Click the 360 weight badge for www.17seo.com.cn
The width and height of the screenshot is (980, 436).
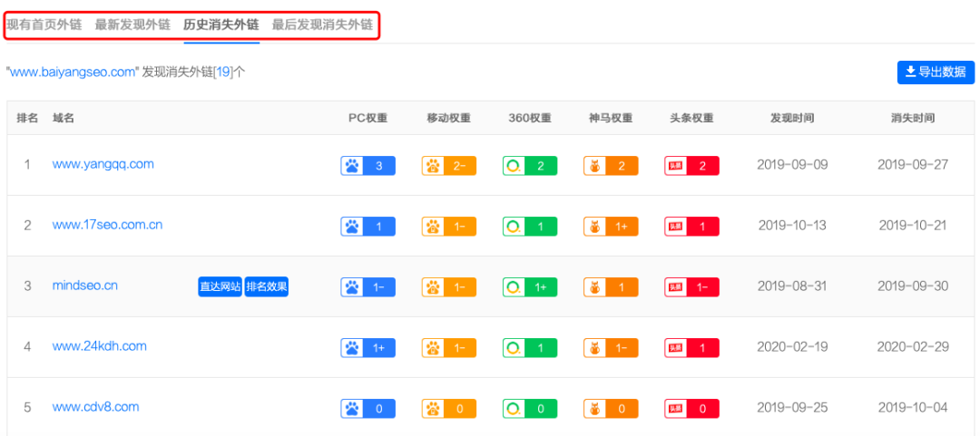(x=530, y=226)
